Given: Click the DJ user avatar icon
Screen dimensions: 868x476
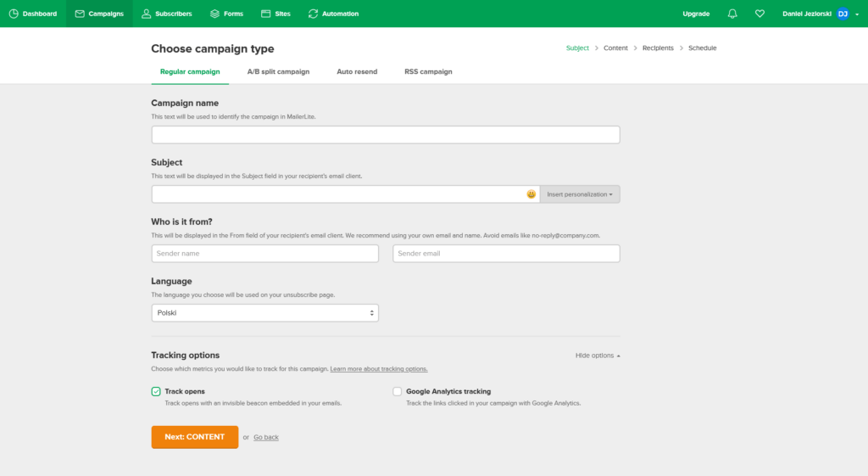Looking at the screenshot, I should [843, 14].
